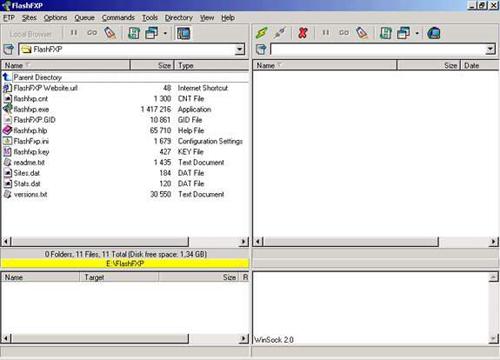The image size is (500, 360).
Task: Open the left transfer mode arrow dropdown
Action: [x=165, y=33]
